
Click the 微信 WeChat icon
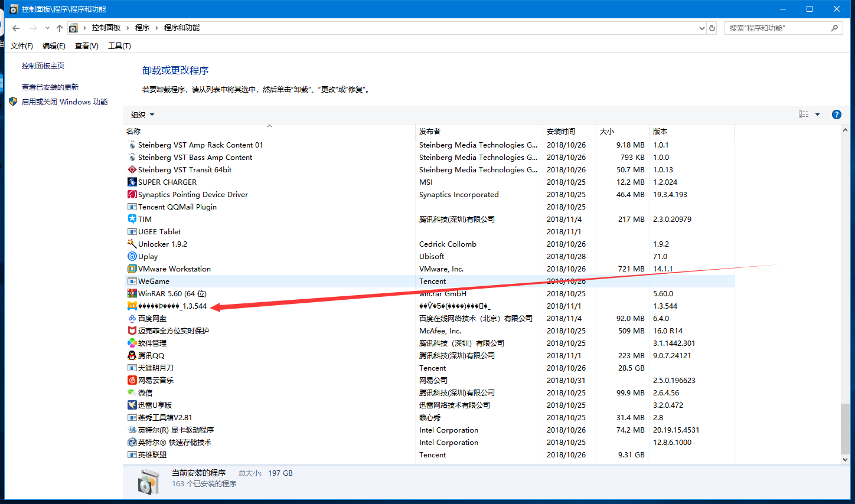(x=132, y=392)
